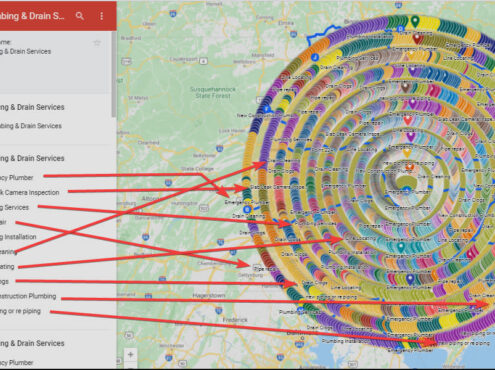Image resolution: width=495 pixels, height=370 pixels.
Task: Click the teal pin in the lower spiral
Action: [x=401, y=247]
